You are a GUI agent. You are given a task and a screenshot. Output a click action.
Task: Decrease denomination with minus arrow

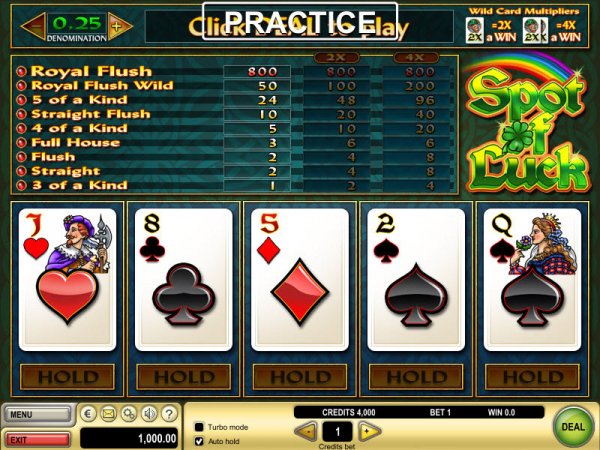[34, 26]
